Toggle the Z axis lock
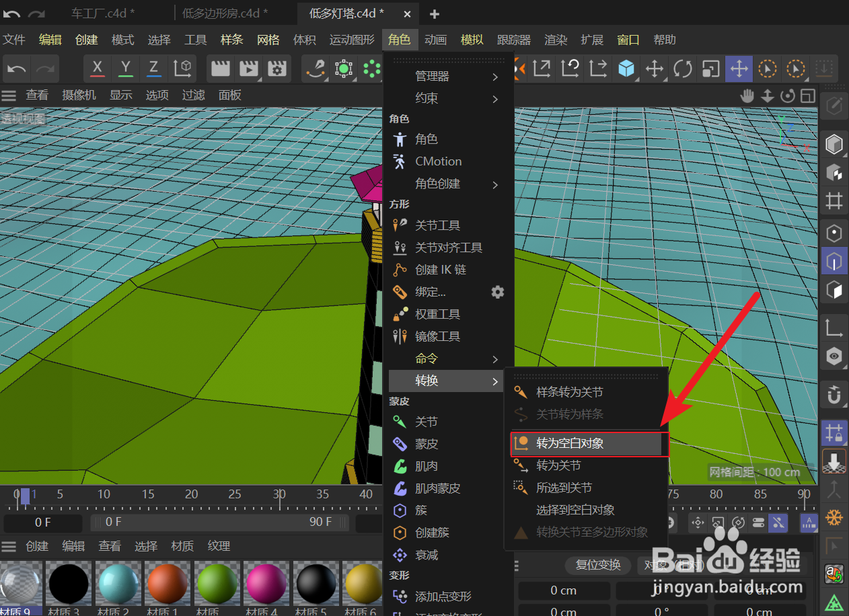The height and width of the screenshot is (616, 849). 154,69
